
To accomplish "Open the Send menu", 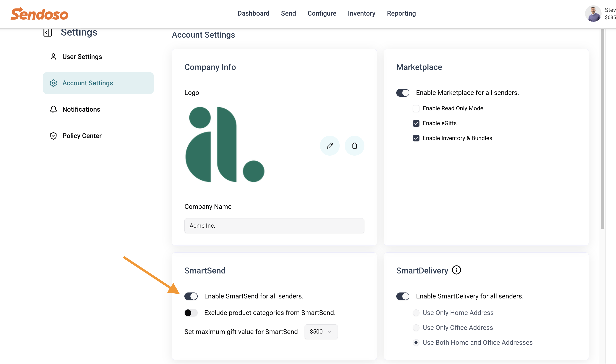I will coord(288,13).
